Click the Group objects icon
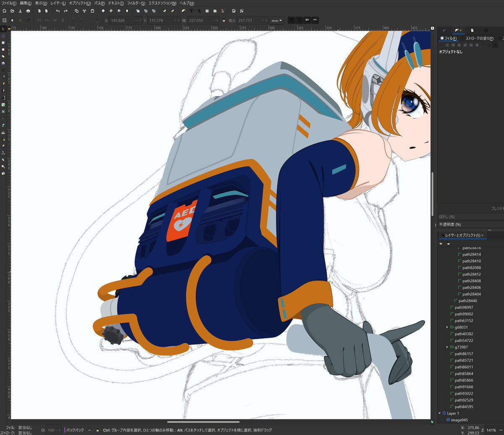The width and height of the screenshot is (504, 435). coord(164,11)
